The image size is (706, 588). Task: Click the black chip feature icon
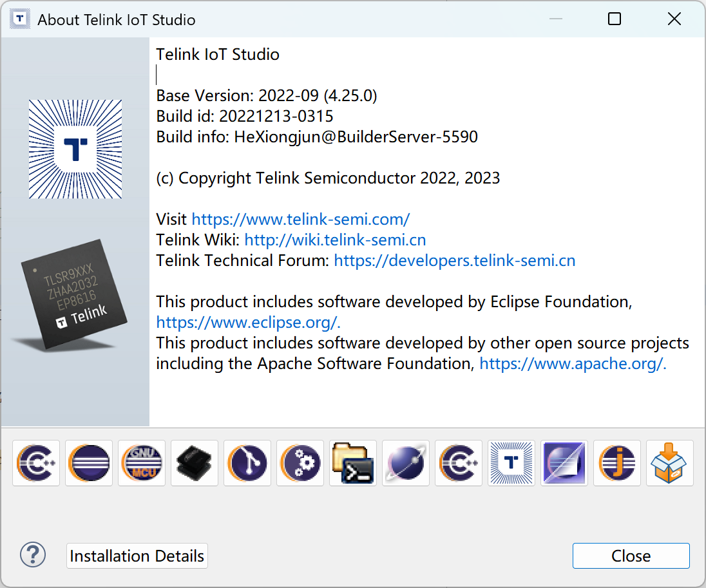point(195,463)
